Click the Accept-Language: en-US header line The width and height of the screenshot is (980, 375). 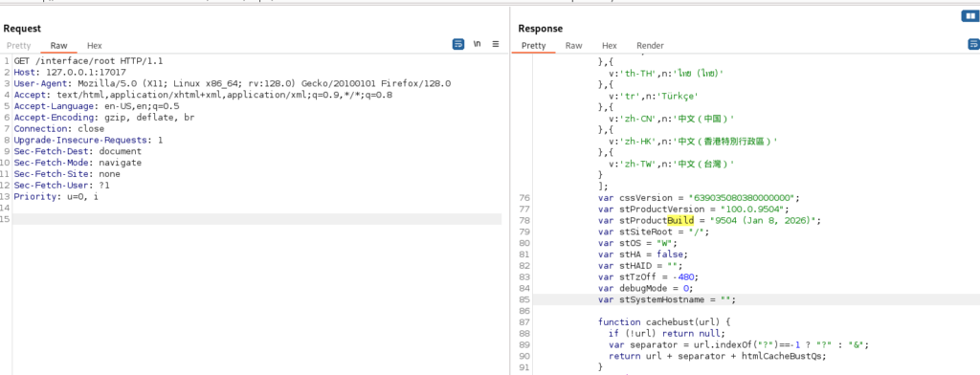[x=97, y=106]
